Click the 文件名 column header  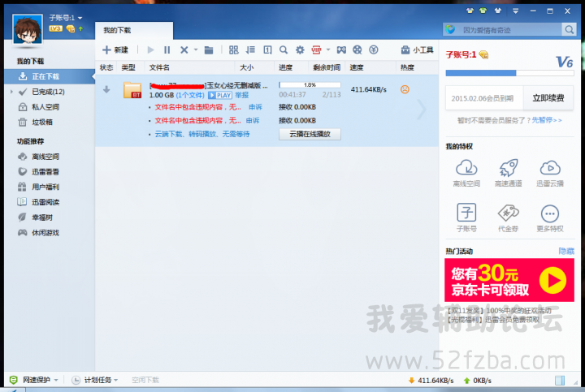point(159,67)
